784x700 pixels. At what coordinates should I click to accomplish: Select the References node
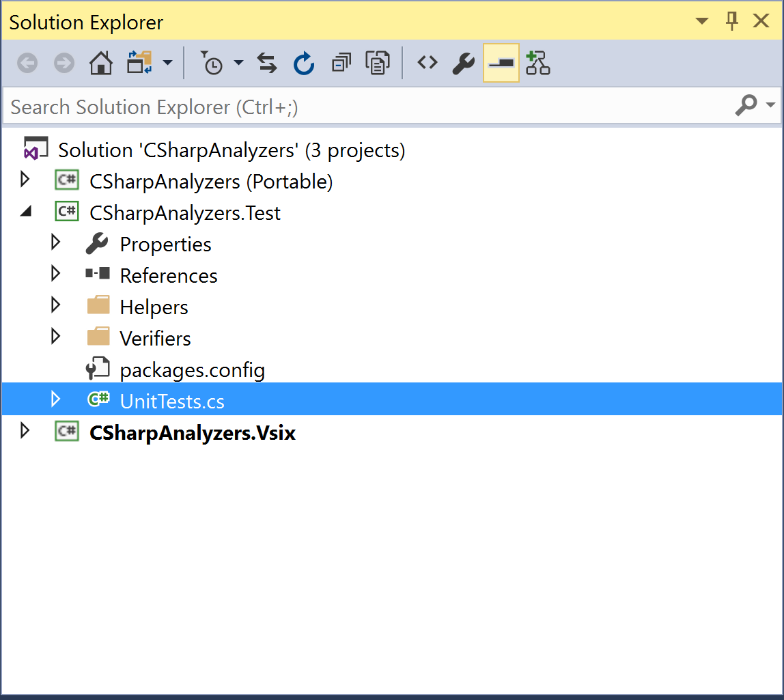point(169,275)
